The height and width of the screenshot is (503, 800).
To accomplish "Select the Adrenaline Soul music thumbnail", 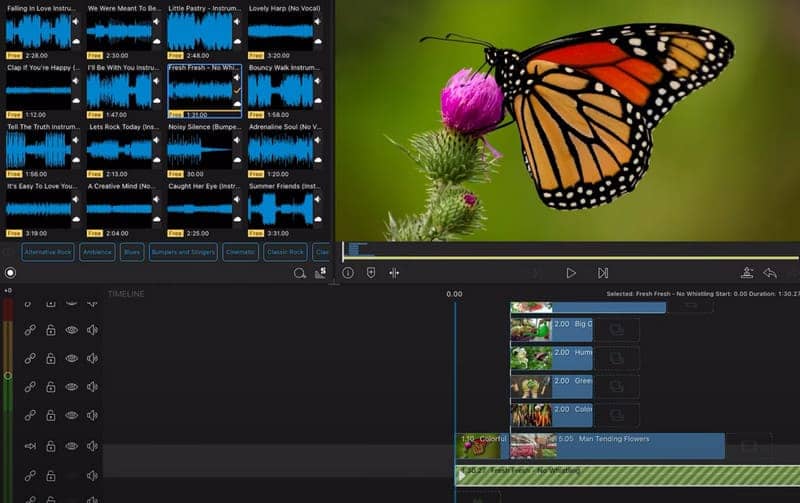I will pyautogui.click(x=285, y=150).
